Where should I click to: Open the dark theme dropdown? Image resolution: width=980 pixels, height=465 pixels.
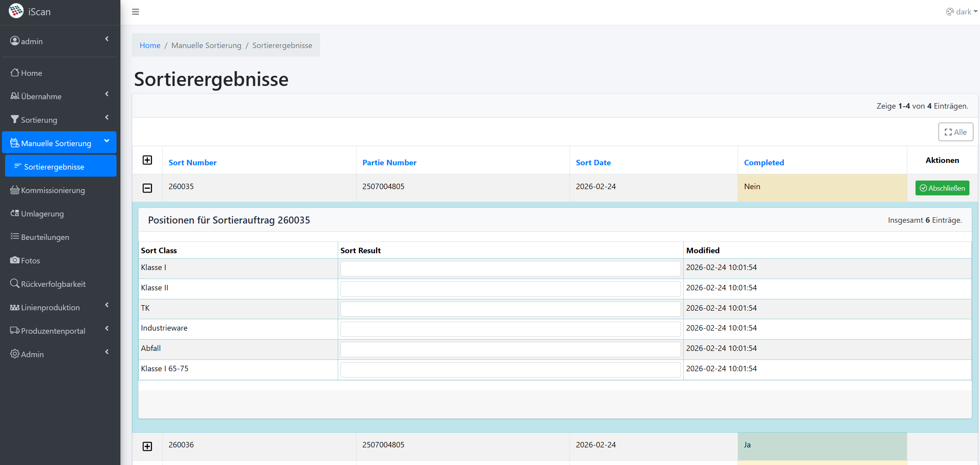click(963, 12)
